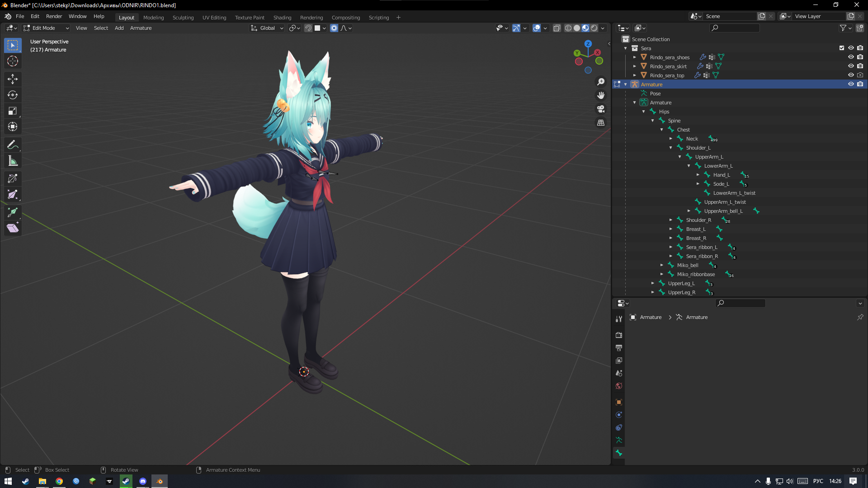Expand the Shoulder_R bone tree
Screen dimensions: 868x488
pos(671,220)
